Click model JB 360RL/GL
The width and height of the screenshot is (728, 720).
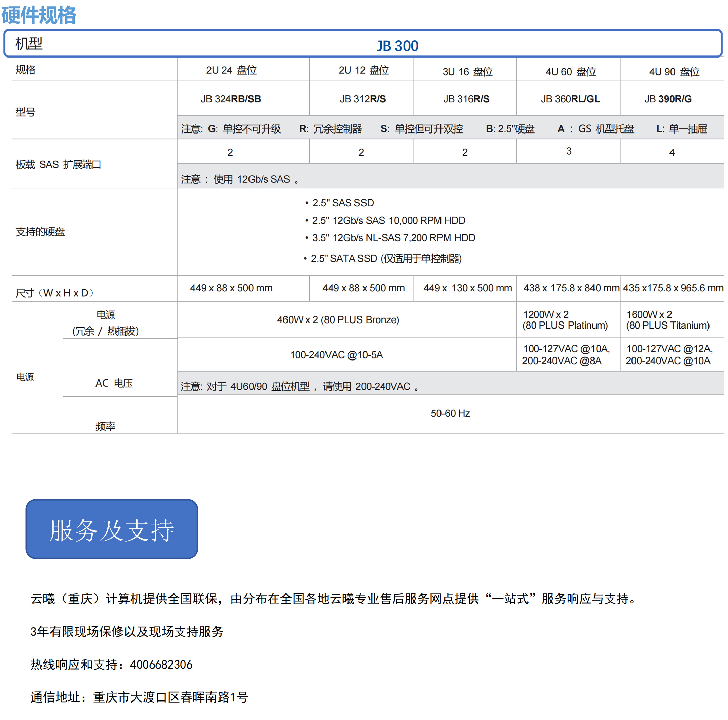click(x=571, y=99)
